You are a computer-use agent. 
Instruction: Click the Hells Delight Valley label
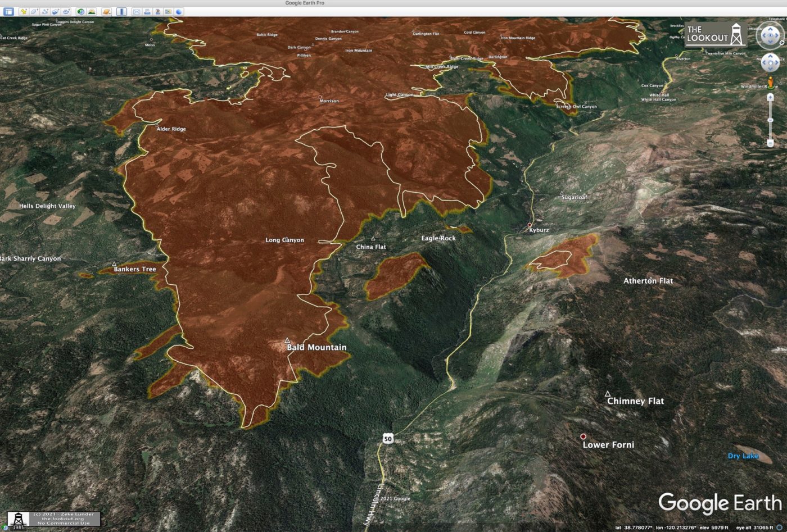click(47, 206)
